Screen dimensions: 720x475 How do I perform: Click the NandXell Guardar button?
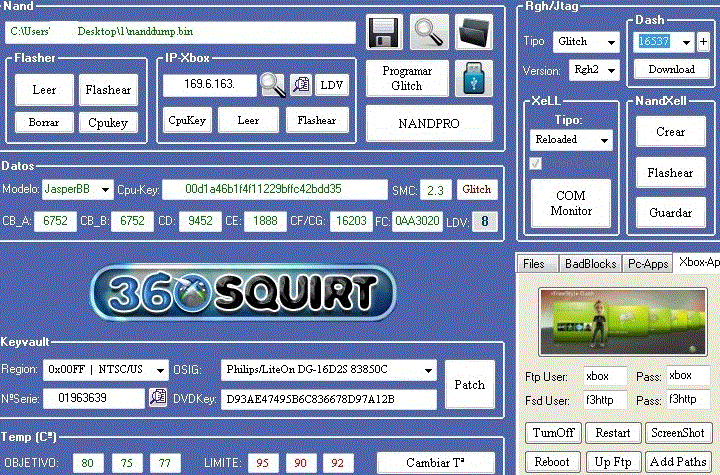(x=670, y=212)
